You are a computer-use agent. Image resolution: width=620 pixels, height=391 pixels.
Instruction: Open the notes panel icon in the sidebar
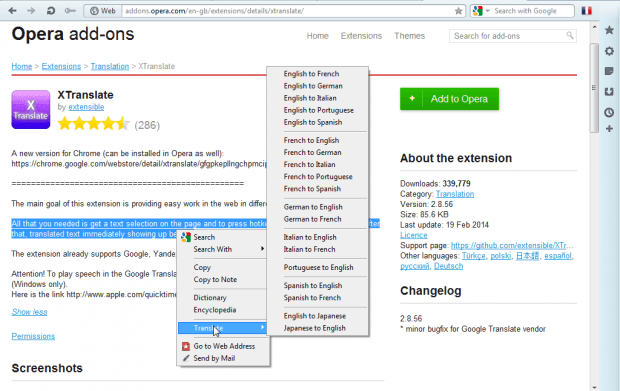pos(609,71)
